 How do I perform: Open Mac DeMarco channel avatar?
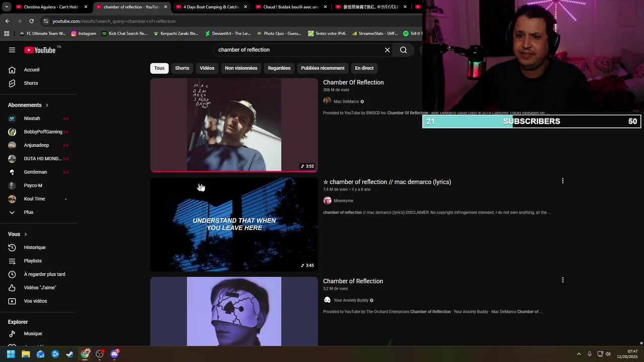pyautogui.click(x=327, y=101)
